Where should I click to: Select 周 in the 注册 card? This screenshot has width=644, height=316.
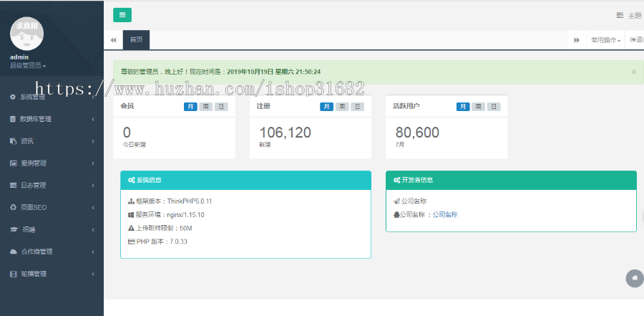[x=342, y=107]
